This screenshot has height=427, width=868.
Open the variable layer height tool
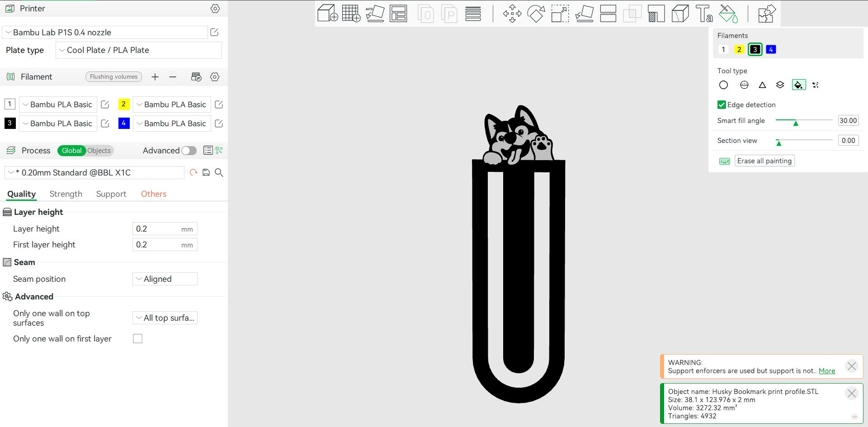click(x=473, y=14)
